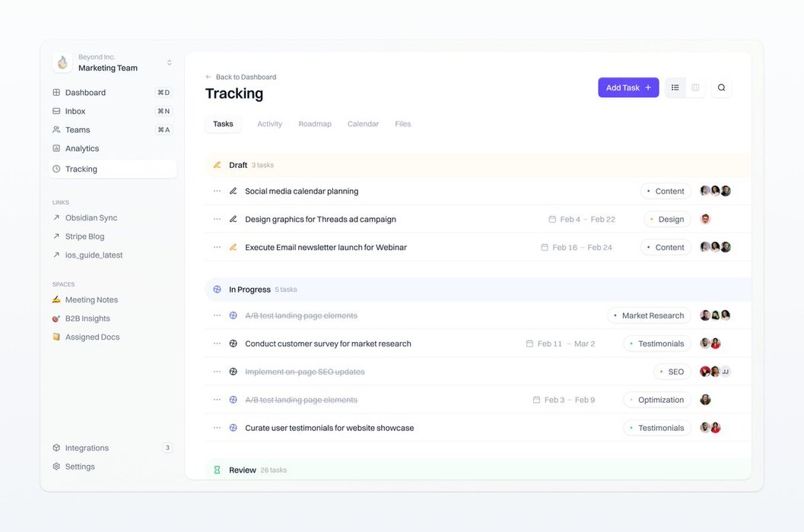The image size is (804, 532).
Task: Click the Add Task button
Action: tap(628, 87)
